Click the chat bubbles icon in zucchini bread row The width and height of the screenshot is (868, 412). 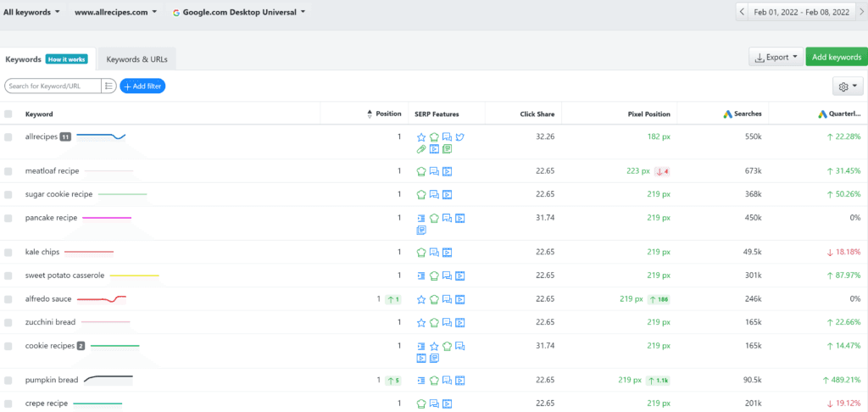point(447,322)
